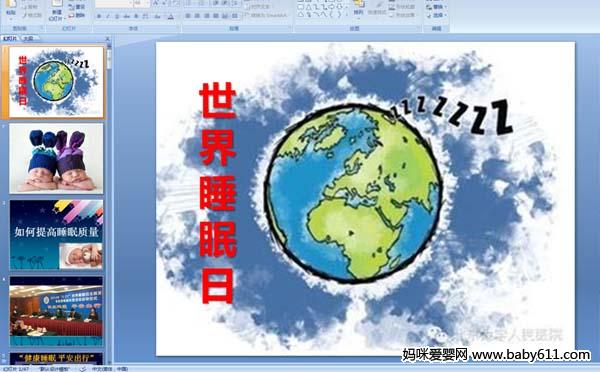Toggle italic formatting

coord(108,16)
